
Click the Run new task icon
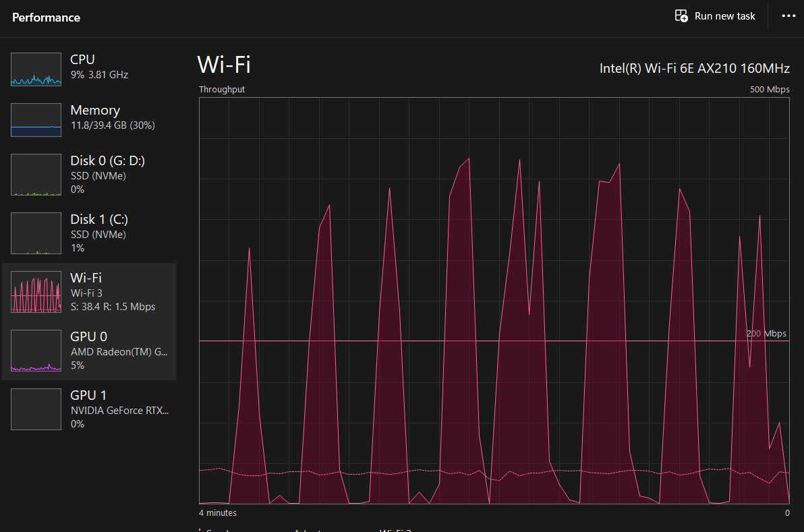(x=681, y=16)
